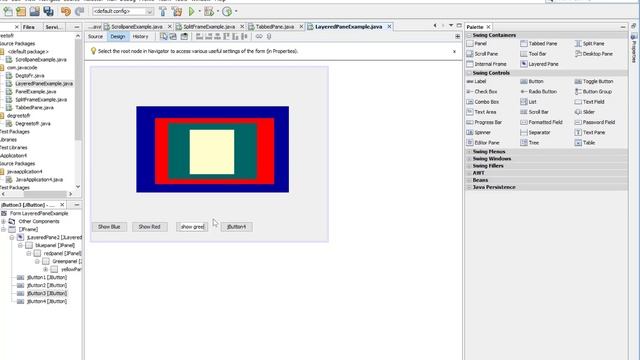Switch to the History view tab

[x=140, y=37]
